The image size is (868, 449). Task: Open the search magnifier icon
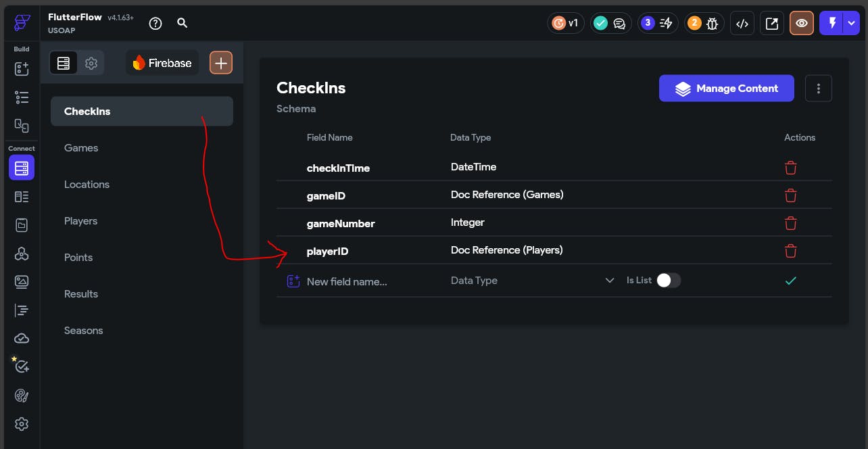(x=182, y=23)
